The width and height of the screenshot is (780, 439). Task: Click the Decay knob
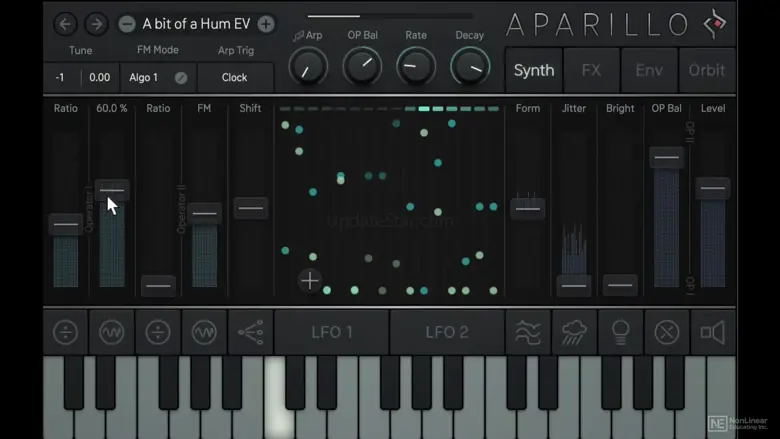pyautogui.click(x=470, y=67)
